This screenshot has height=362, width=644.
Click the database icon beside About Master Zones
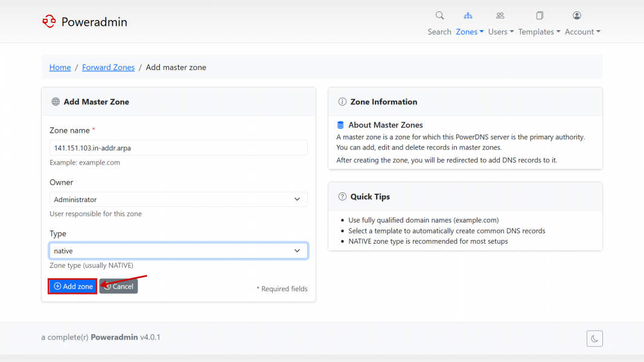(340, 125)
